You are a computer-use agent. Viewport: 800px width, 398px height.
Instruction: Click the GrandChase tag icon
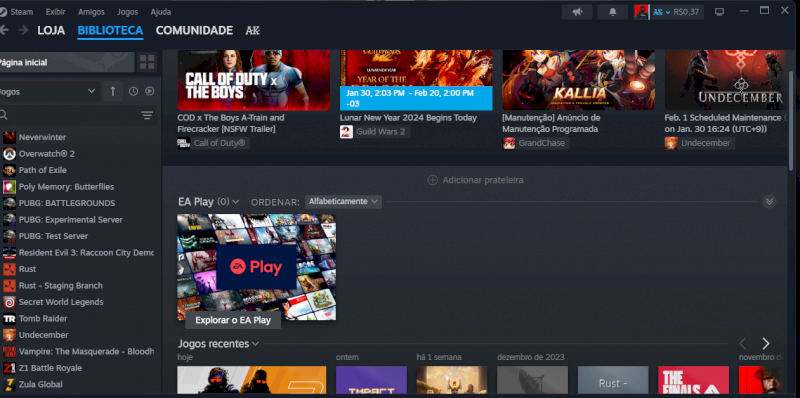[509, 143]
